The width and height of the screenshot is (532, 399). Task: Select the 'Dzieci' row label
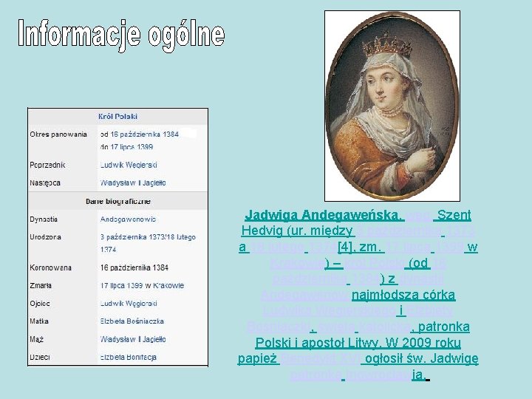[x=40, y=357]
